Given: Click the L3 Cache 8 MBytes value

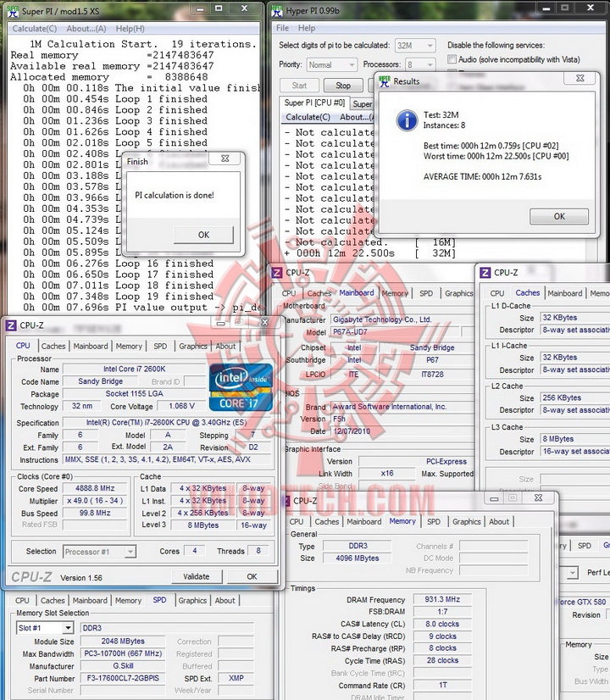Looking at the screenshot, I should [575, 439].
